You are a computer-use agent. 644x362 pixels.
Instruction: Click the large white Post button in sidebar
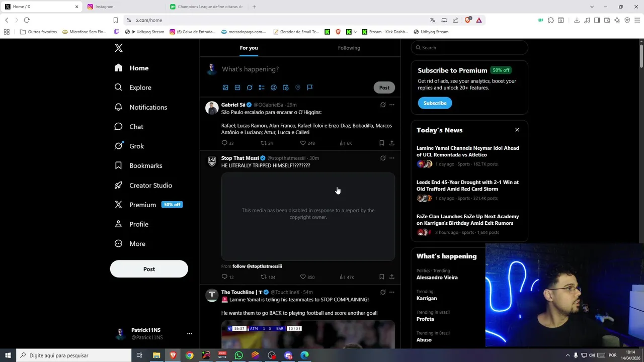point(149,269)
